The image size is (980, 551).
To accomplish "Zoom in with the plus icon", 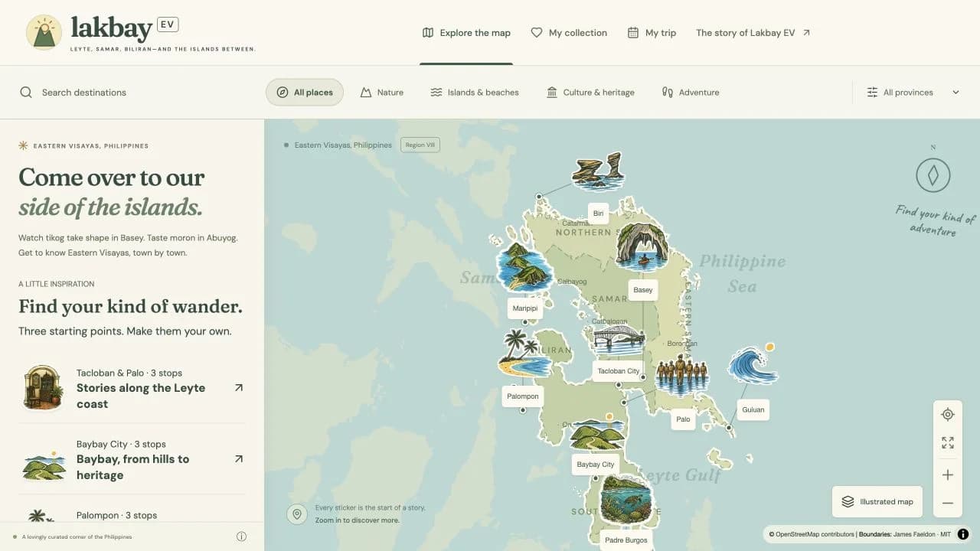I will click(x=948, y=474).
